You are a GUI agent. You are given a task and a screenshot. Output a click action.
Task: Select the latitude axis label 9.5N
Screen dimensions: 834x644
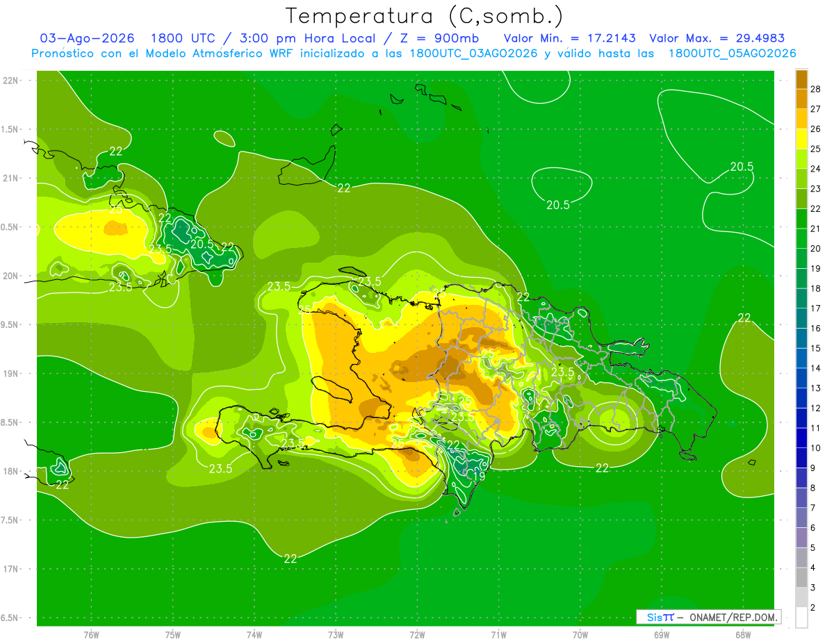pos(10,324)
